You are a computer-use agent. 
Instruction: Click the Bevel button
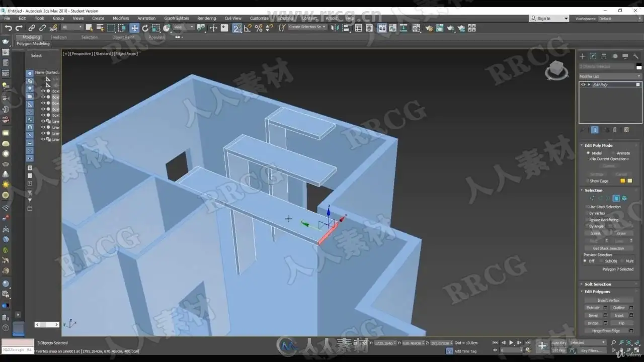click(593, 315)
